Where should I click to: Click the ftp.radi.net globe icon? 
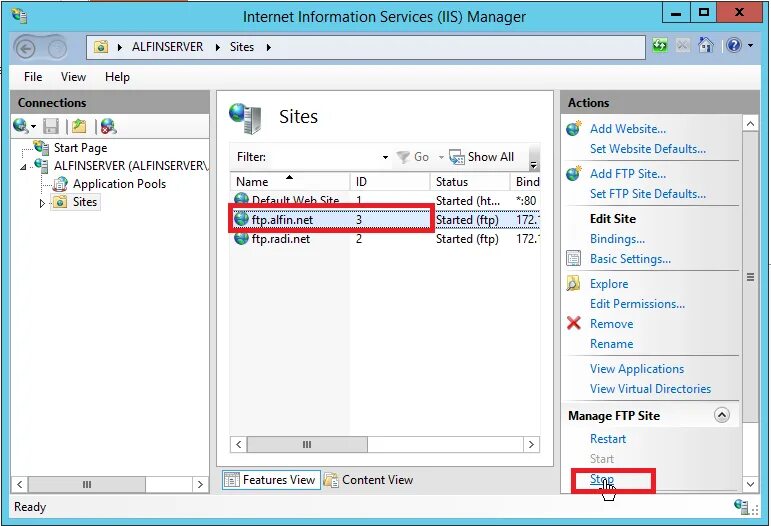click(x=241, y=239)
